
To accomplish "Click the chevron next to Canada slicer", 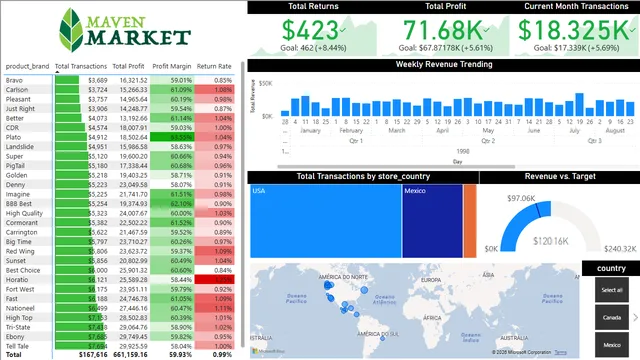I will 635,317.
